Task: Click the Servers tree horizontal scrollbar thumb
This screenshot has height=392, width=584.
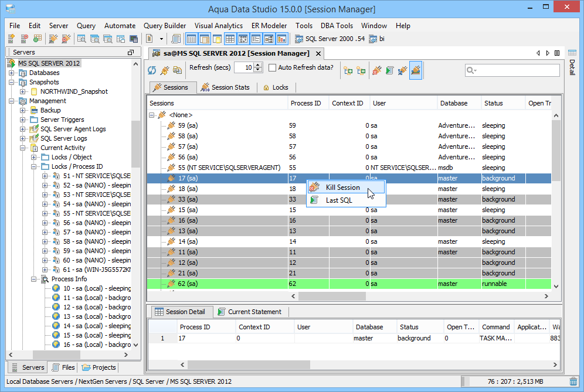Action: pos(57,354)
